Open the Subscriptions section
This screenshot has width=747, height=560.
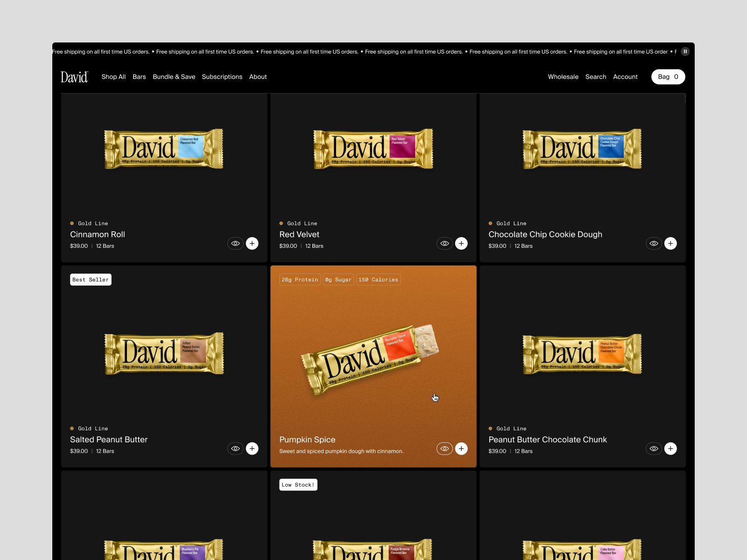pyautogui.click(x=222, y=77)
